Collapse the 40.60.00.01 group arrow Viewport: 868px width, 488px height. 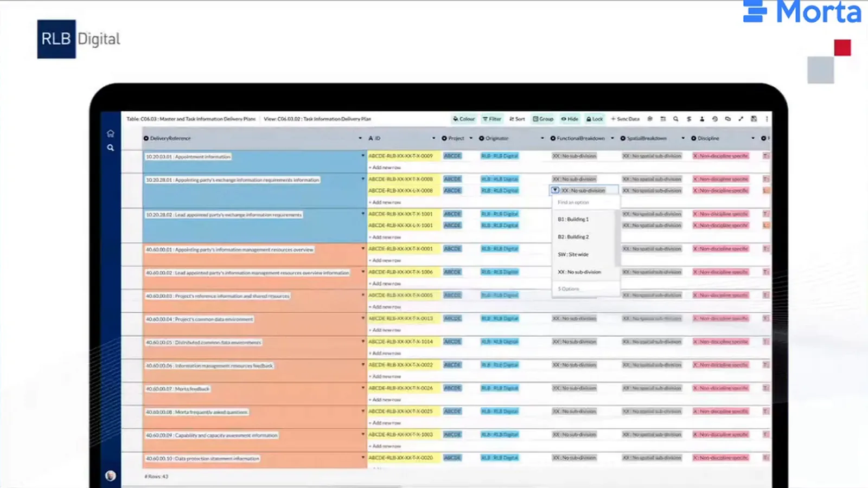[x=363, y=249]
